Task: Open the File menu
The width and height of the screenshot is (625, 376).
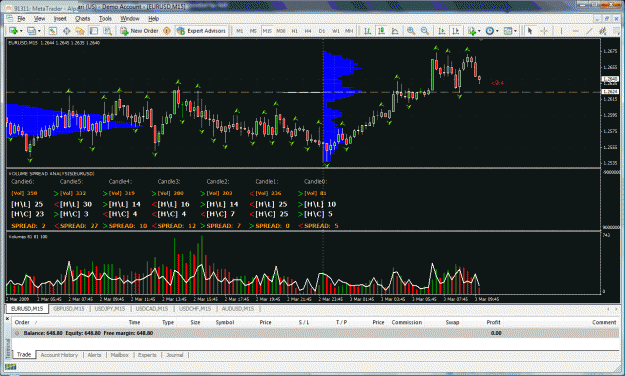Action: pyautogui.click(x=21, y=18)
